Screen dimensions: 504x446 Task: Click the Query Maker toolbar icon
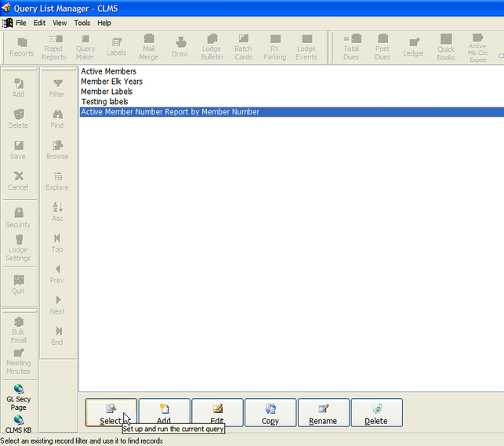tap(85, 48)
